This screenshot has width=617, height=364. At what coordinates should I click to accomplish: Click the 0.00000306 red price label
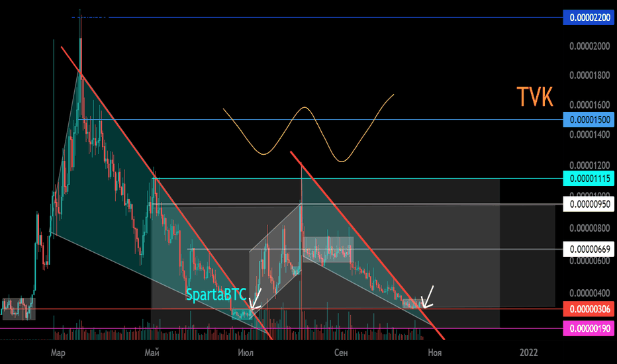coord(589,309)
